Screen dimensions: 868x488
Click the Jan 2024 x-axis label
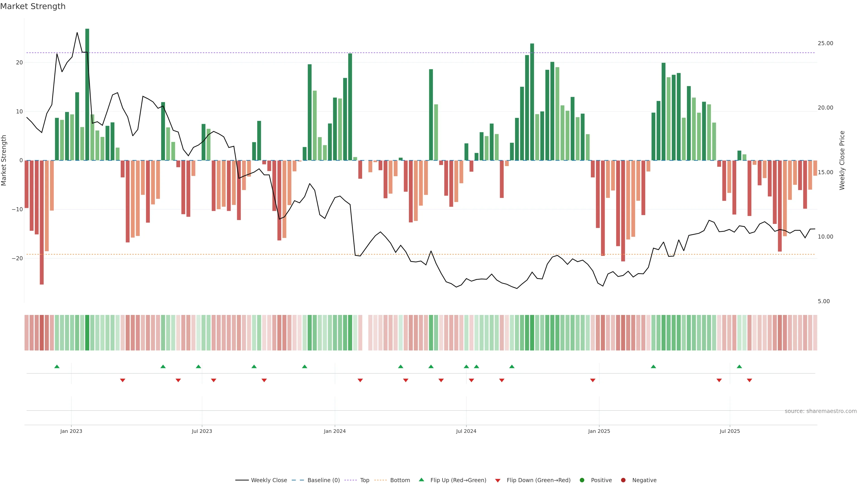tap(335, 431)
